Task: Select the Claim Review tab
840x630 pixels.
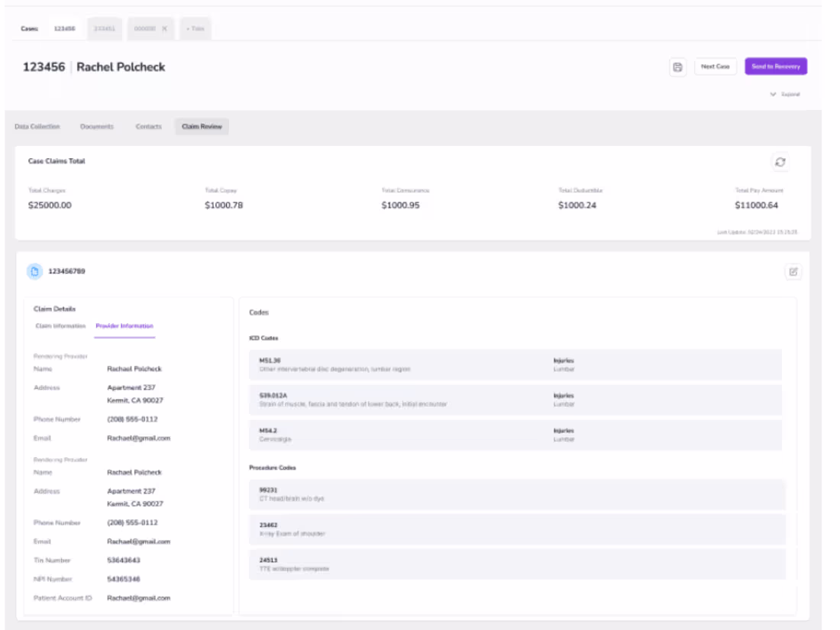Action: 202,127
